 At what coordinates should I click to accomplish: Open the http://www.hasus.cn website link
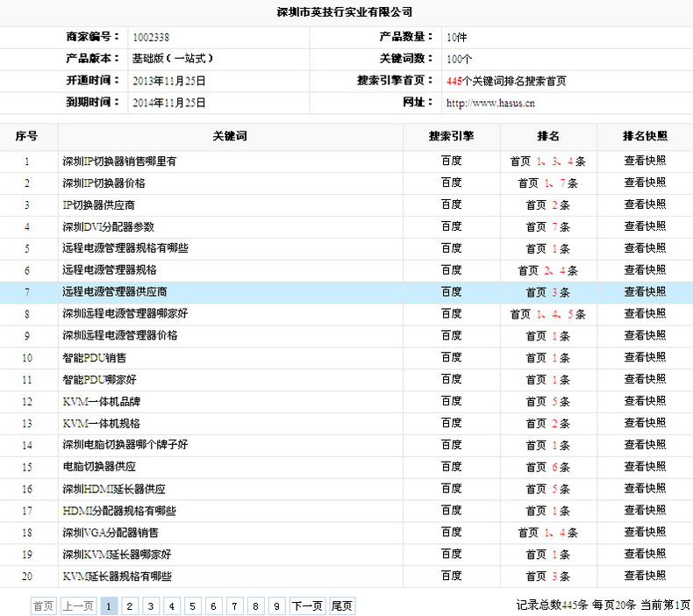[x=490, y=103]
